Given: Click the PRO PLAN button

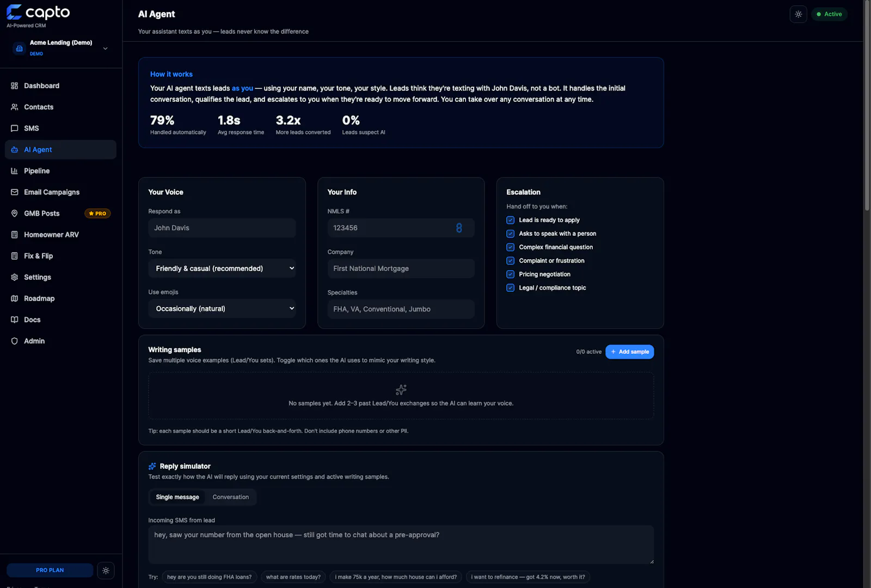Looking at the screenshot, I should coord(50,571).
